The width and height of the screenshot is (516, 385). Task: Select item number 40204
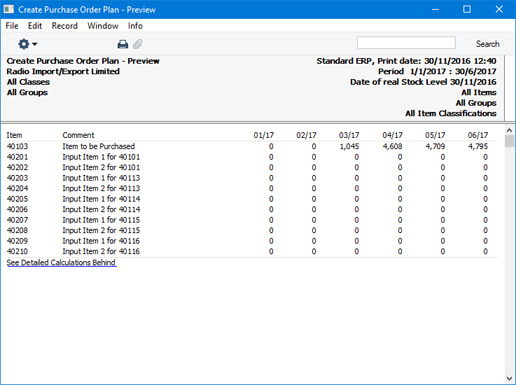17,188
